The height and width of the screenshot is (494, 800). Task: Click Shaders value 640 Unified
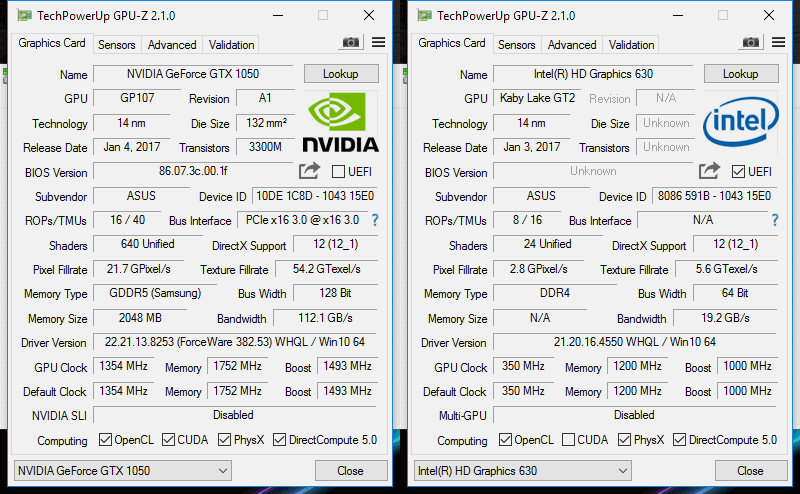[x=148, y=244]
